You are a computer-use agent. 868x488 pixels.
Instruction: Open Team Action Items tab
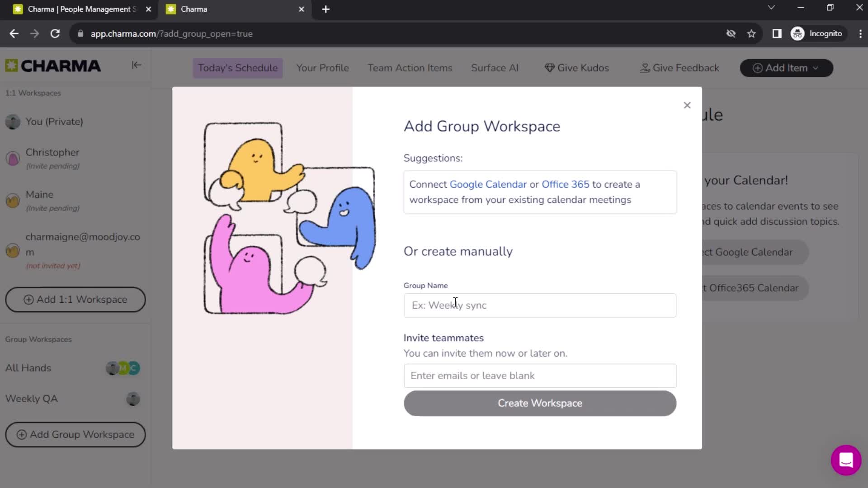click(x=410, y=68)
